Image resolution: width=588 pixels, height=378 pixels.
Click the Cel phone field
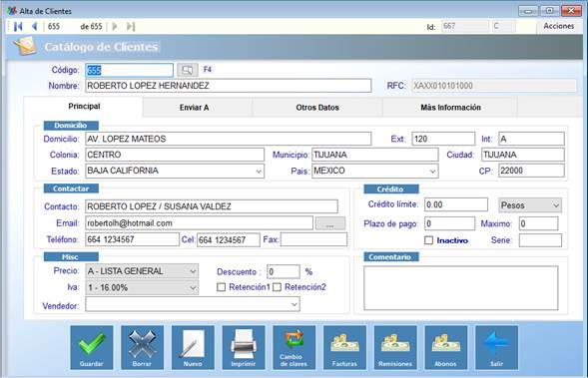(229, 240)
